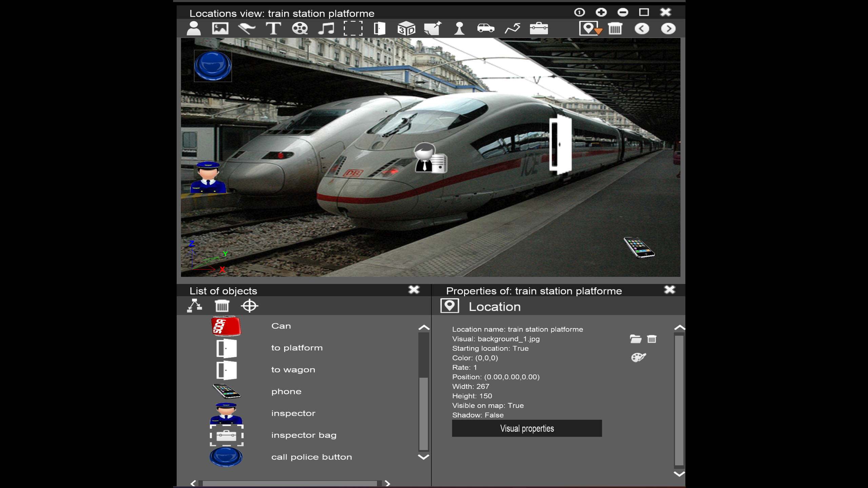This screenshot has height=488, width=868.
Task: Select the add character tool
Action: [x=194, y=28]
